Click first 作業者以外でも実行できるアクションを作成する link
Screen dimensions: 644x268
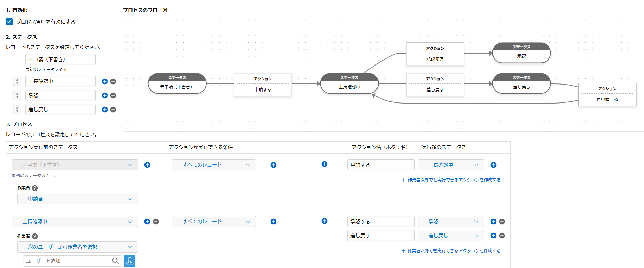coord(451,180)
